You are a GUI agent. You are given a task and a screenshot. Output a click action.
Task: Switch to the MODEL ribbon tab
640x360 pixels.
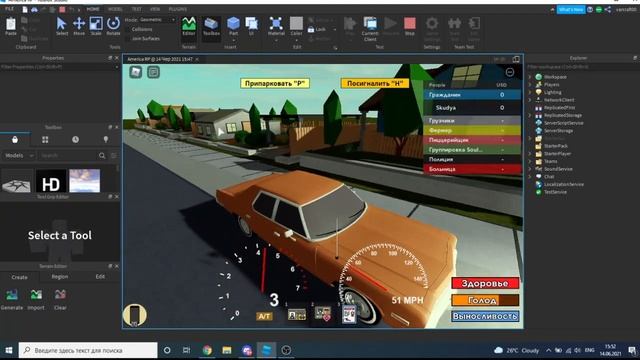click(115, 9)
